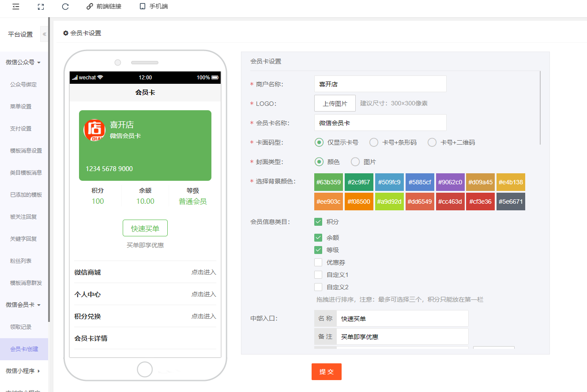Click the gear icon beside 会员卡设置
This screenshot has width=587, height=392.
click(66, 33)
